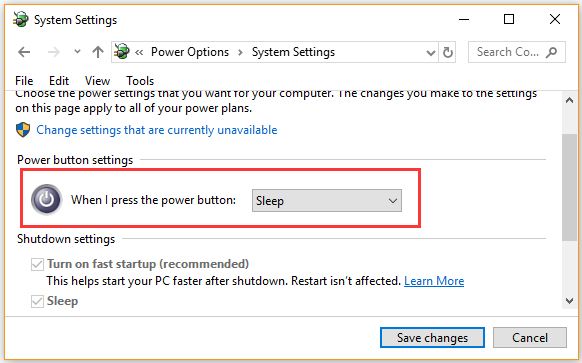Click the forward navigation arrow
This screenshot has height=363, width=582.
point(54,52)
